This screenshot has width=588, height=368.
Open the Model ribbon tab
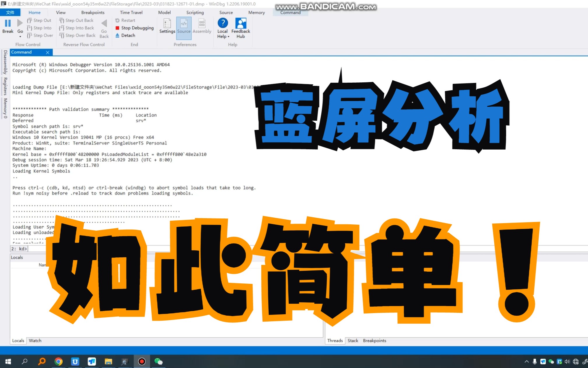coord(164,12)
